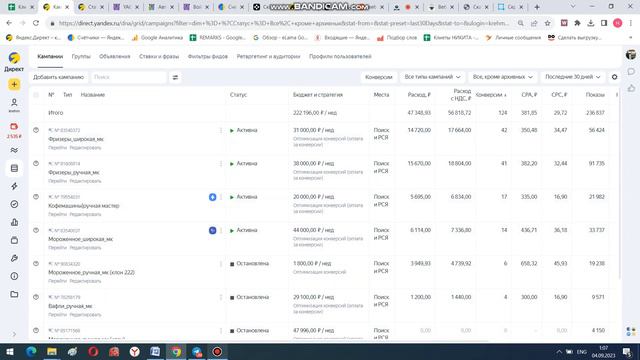
Task: Open the checkmark circle icon in left sidebar
Action: tap(14, 204)
